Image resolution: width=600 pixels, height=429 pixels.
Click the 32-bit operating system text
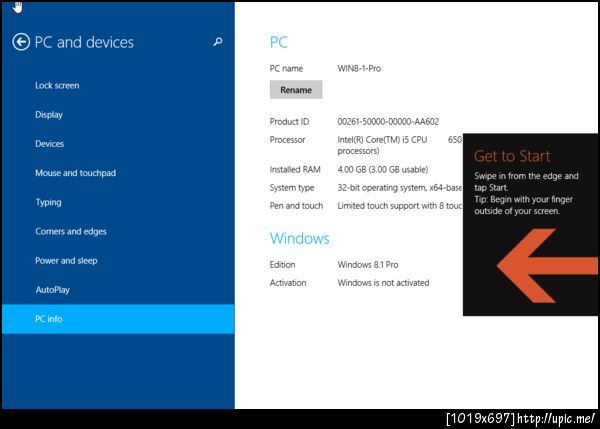coord(399,188)
